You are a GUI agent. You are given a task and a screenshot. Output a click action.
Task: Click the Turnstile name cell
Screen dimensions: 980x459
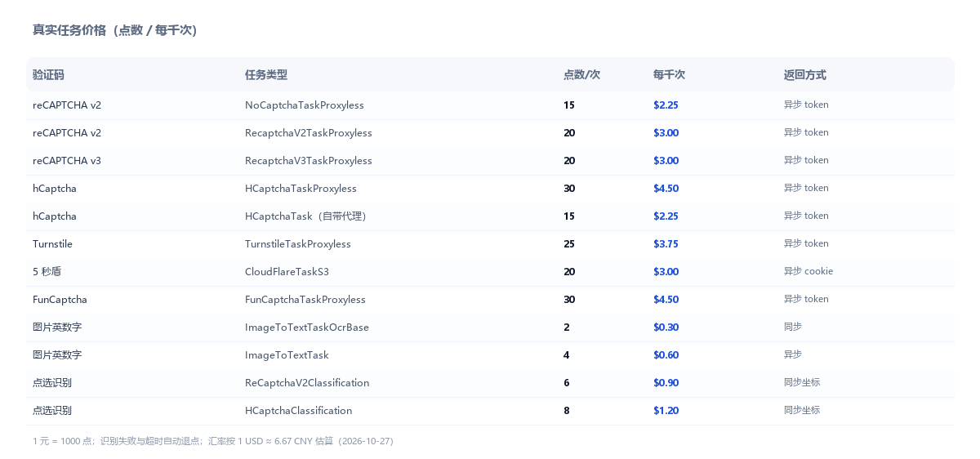[x=52, y=244]
